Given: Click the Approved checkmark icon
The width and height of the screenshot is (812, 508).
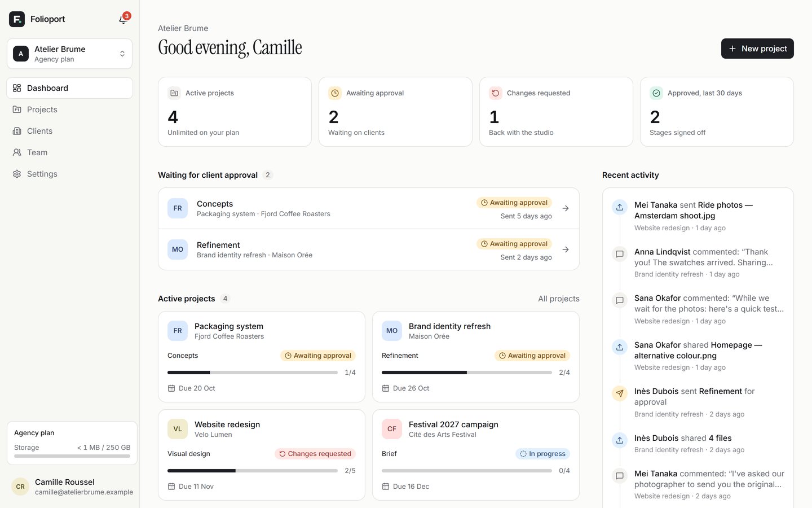Looking at the screenshot, I should click(656, 93).
